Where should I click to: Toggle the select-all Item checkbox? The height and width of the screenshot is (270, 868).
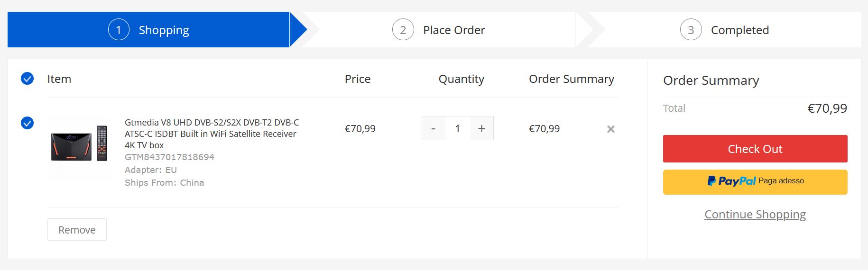pos(28,79)
